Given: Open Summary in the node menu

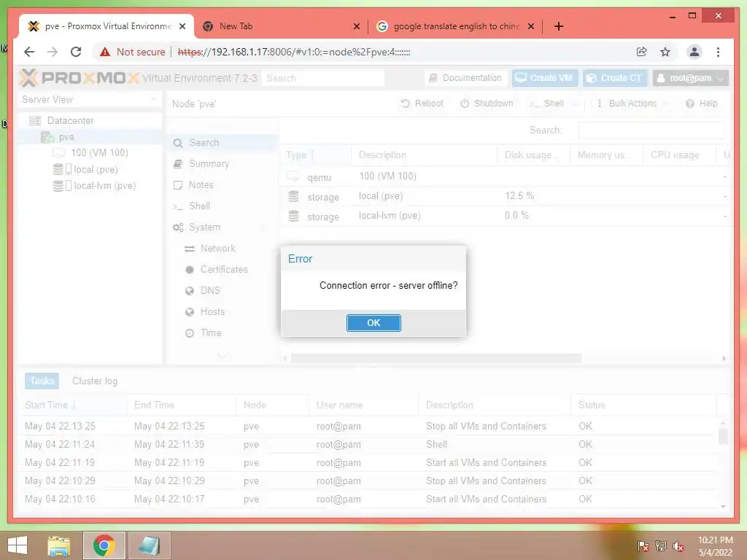Looking at the screenshot, I should [222, 164].
